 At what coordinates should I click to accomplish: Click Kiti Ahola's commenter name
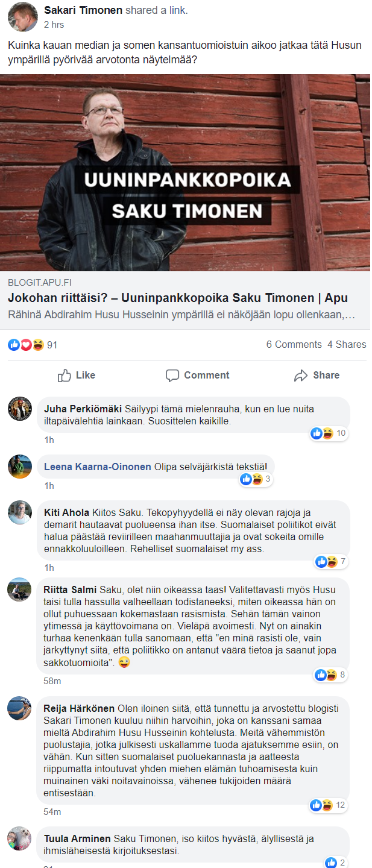(66, 512)
